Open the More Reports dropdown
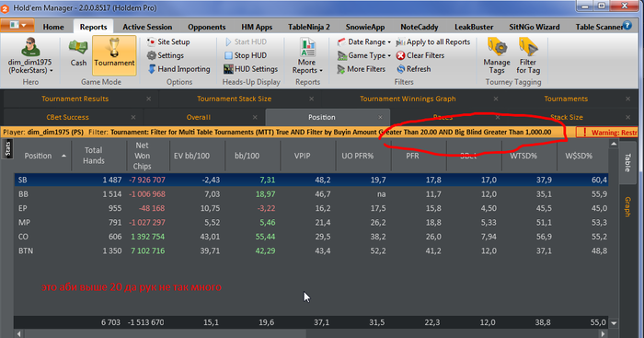Image resolution: width=644 pixels, height=338 pixels. 307,56
